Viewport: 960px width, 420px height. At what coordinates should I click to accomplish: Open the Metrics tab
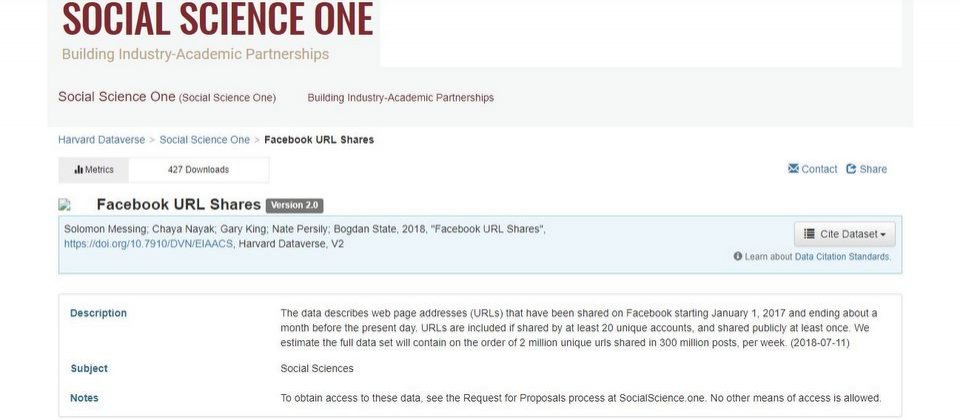point(94,170)
